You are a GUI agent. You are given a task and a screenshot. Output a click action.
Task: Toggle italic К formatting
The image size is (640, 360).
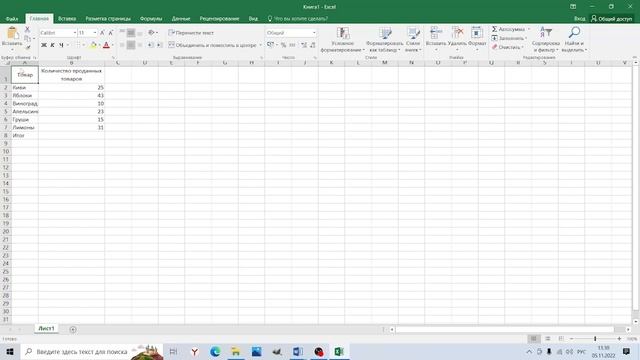[52, 45]
